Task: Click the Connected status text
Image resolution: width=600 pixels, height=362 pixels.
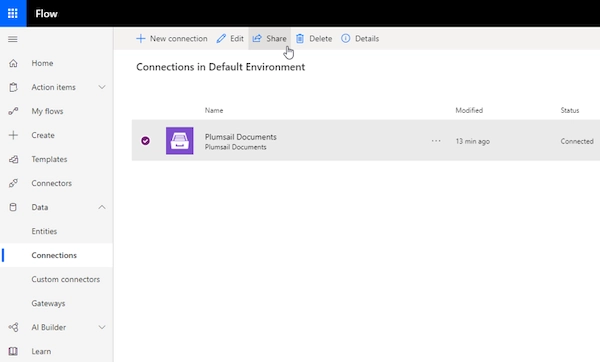Action: (577, 141)
